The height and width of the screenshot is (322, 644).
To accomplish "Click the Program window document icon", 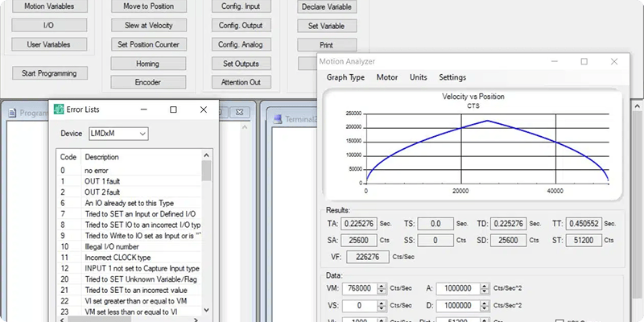I will pyautogui.click(x=13, y=113).
